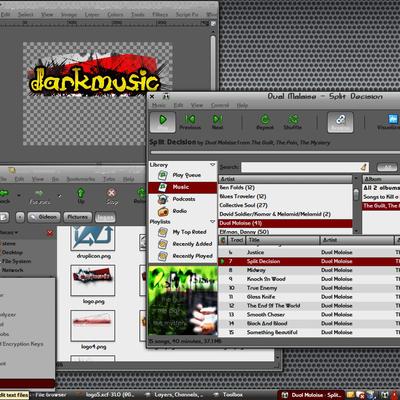Open the View menu in the music player
Viewport: 400px width, 400px height.
point(197,105)
